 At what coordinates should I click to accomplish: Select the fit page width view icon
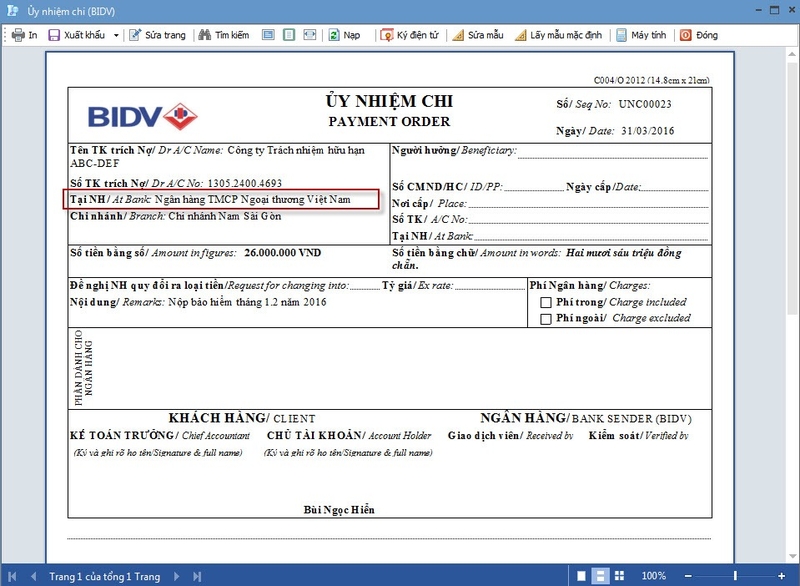click(268, 35)
